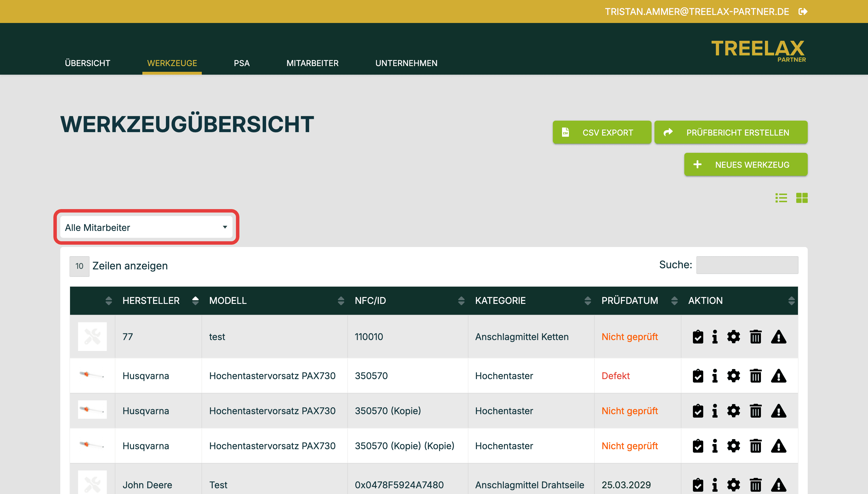Viewport: 868px width, 494px height.
Task: Sort table by Modell column
Action: (x=275, y=301)
